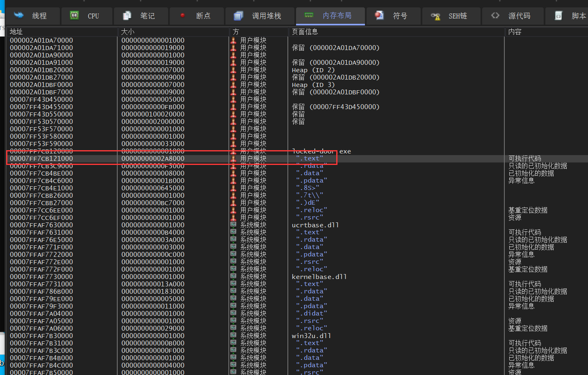Click the Heap (ID 3) entry
This screenshot has height=375, width=588.
(313, 85)
